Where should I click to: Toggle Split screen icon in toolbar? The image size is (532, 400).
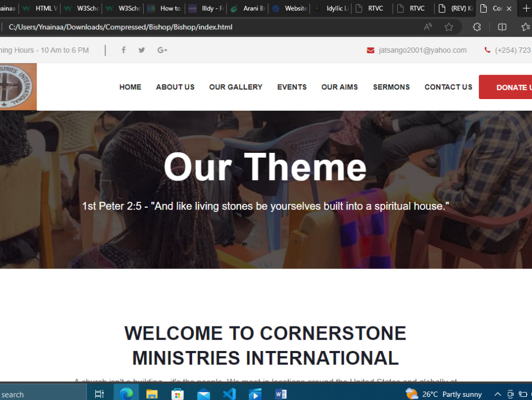[x=502, y=27]
